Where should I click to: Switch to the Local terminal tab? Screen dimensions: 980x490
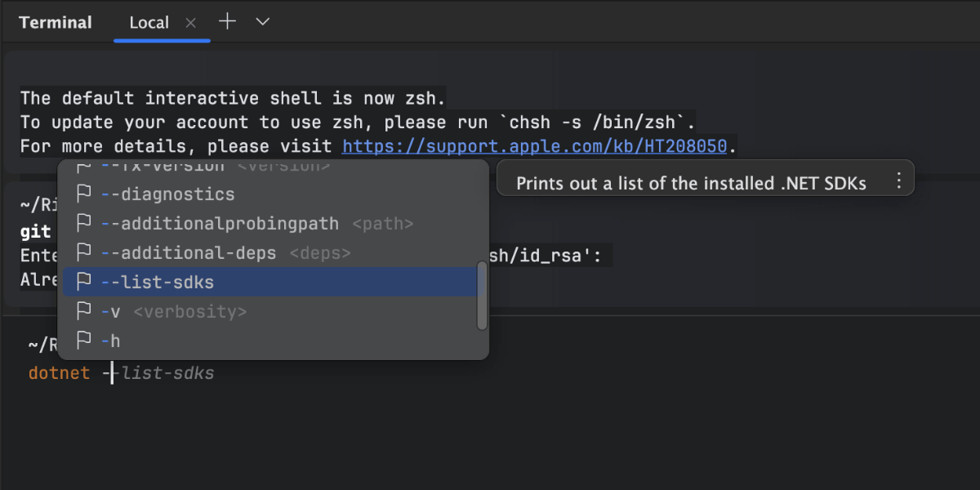(149, 23)
